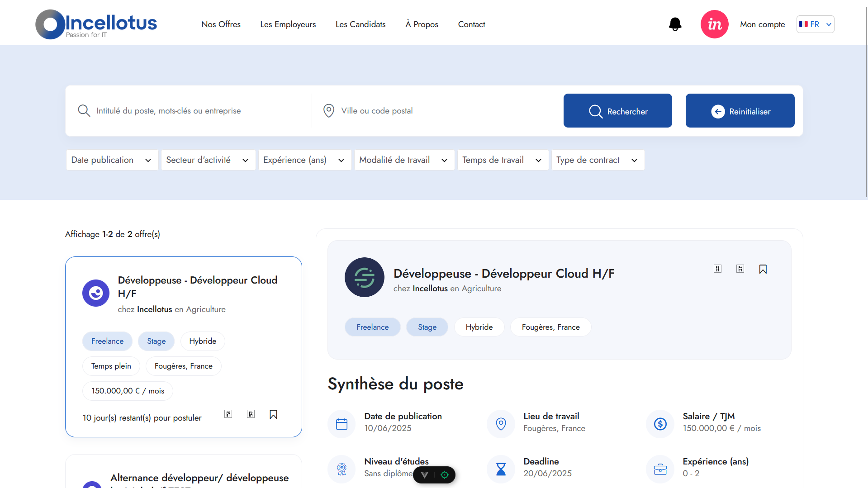Expand the Type de contract dropdown
Image resolution: width=868 pixels, height=488 pixels.
[598, 160]
